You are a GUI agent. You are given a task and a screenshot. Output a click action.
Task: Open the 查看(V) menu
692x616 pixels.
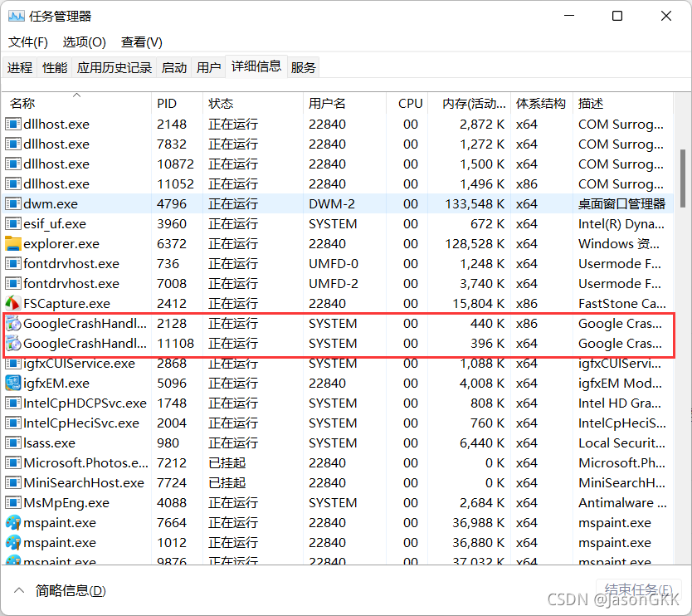[142, 42]
